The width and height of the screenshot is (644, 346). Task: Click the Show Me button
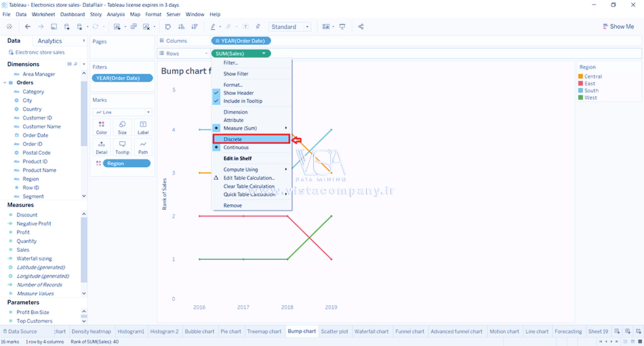pos(618,26)
